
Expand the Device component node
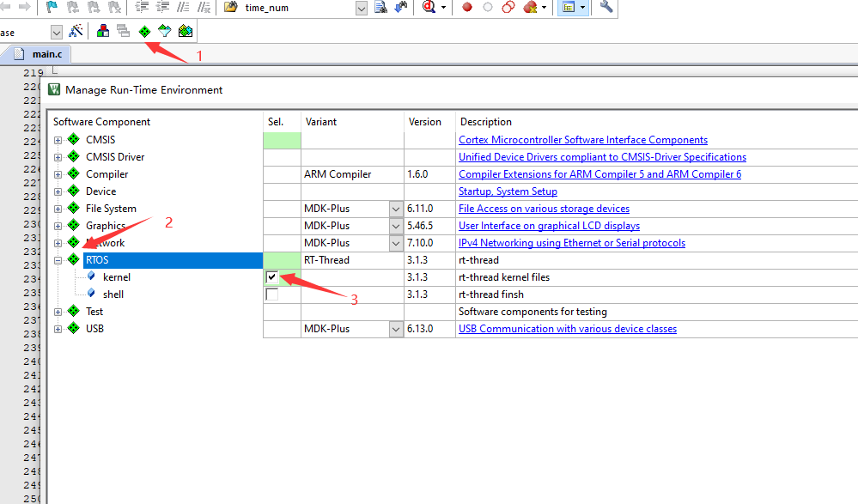coord(58,192)
